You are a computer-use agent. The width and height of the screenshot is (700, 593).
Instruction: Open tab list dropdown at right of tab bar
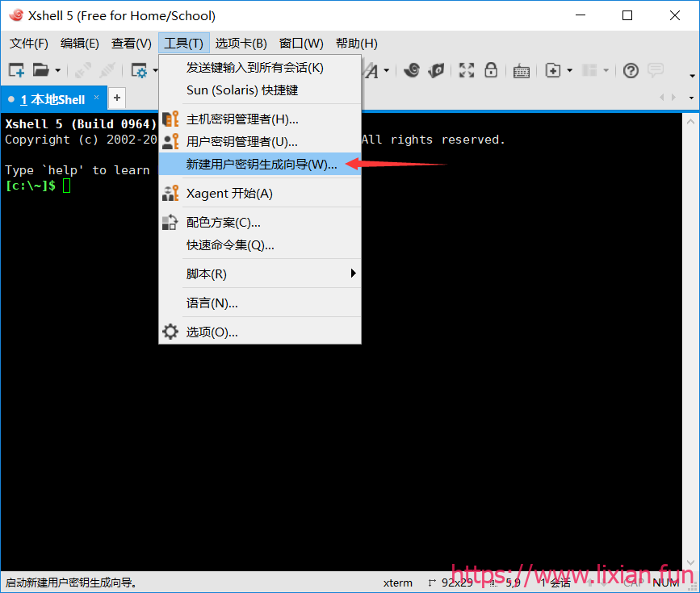tap(691, 98)
